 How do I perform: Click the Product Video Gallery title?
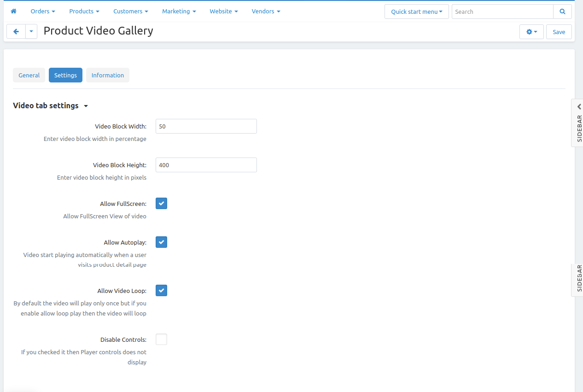[x=99, y=31]
